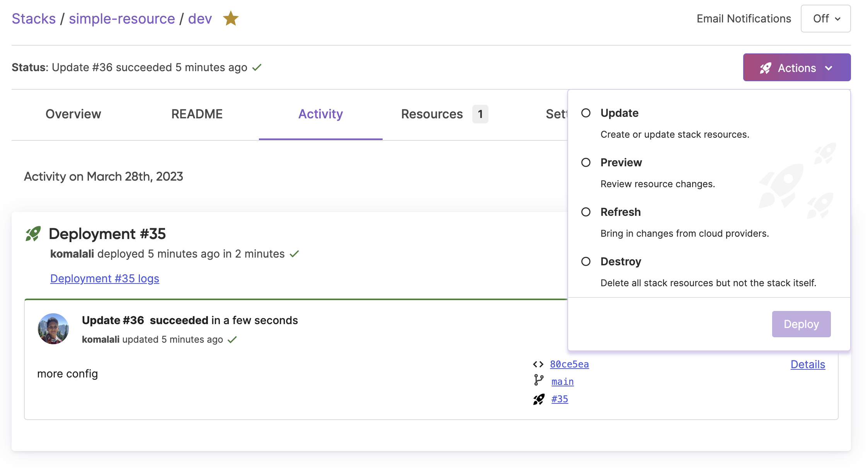Image resolution: width=868 pixels, height=468 pixels.
Task: Select the Destroy radio button option
Action: 586,261
